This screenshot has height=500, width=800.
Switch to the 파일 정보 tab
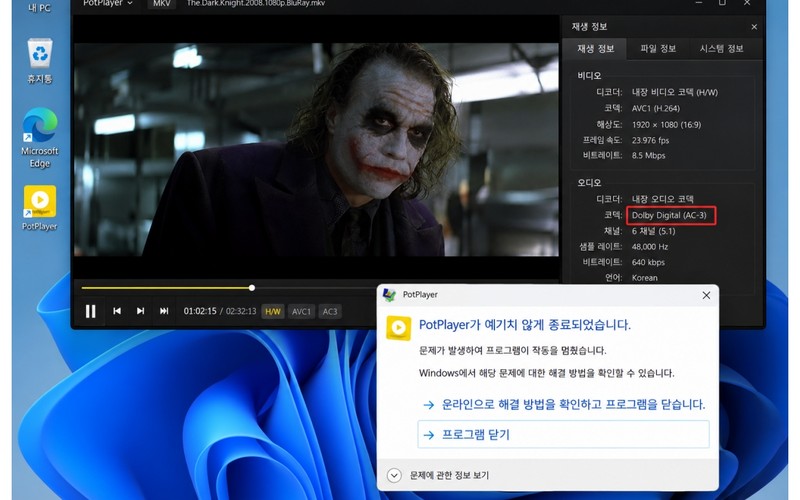[x=658, y=49]
